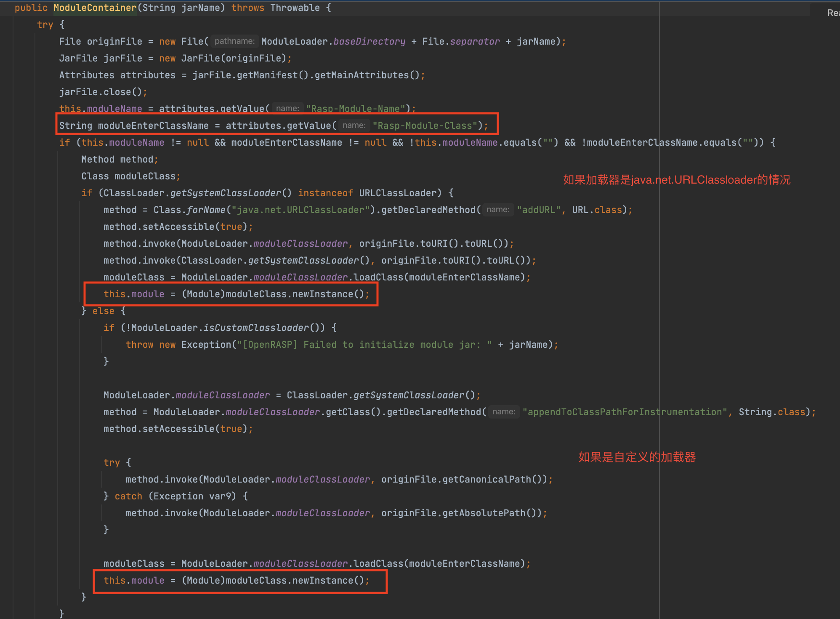The width and height of the screenshot is (840, 619).
Task: Select the "addURL" string argument
Action: pos(539,210)
